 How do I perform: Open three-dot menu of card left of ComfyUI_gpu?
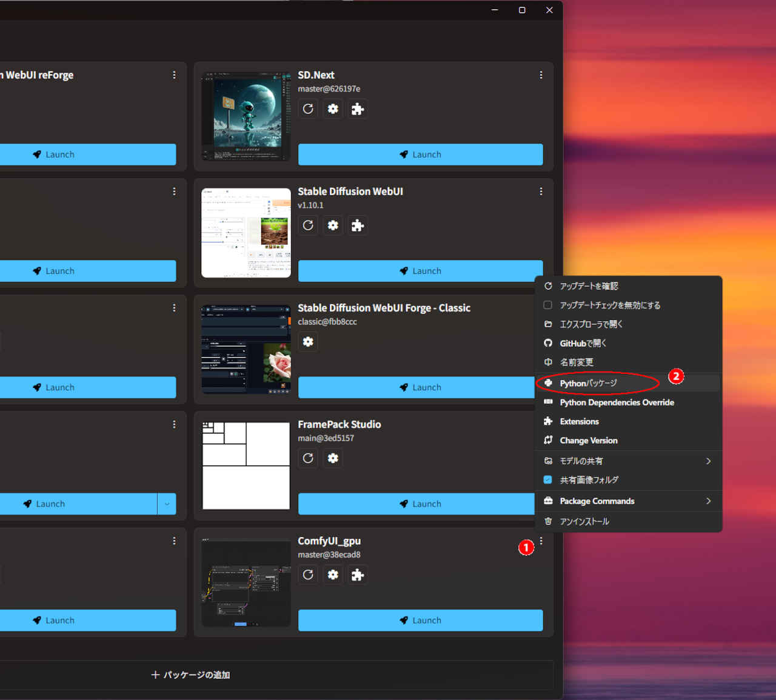click(x=174, y=541)
